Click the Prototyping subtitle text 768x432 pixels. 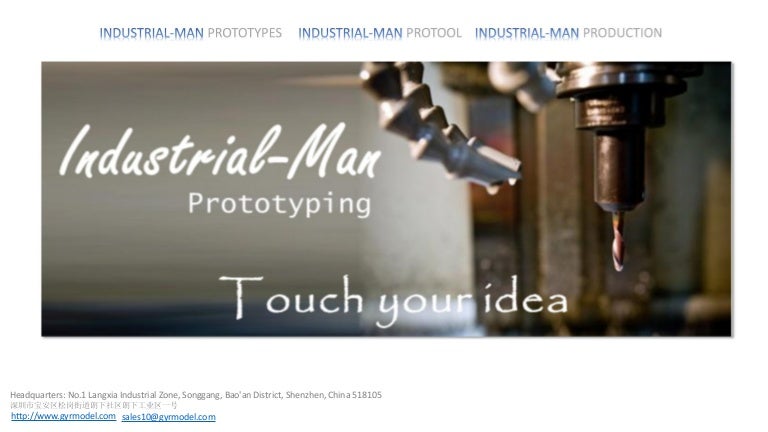click(279, 204)
